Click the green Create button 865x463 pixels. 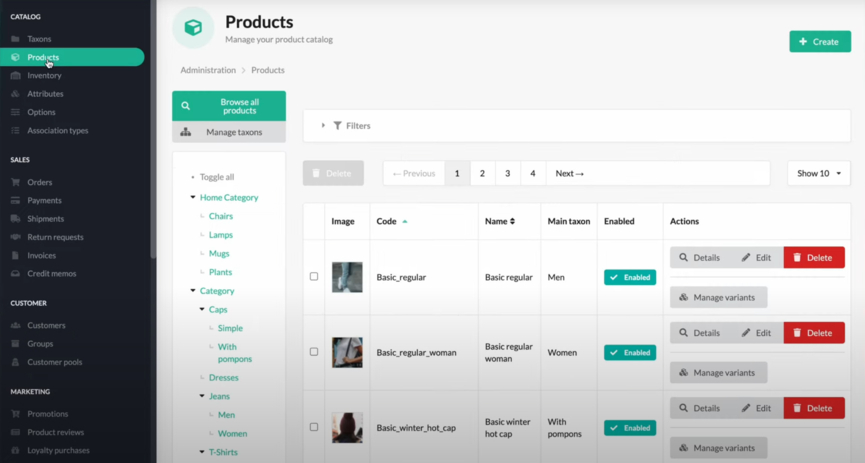tap(819, 42)
